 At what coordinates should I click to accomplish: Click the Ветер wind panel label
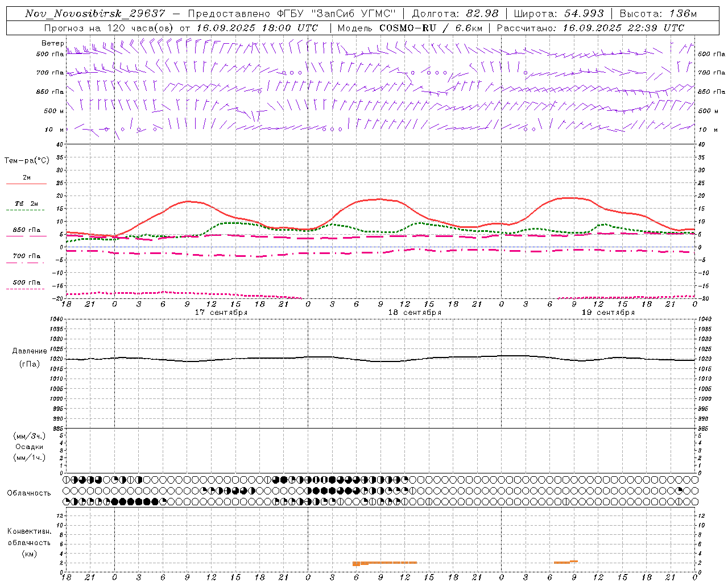[x=52, y=43]
